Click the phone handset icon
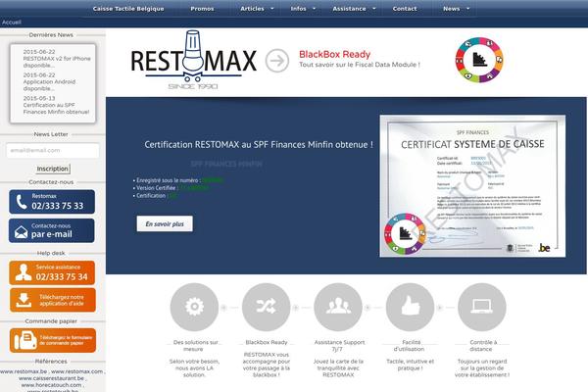588x392 pixels. point(22,203)
